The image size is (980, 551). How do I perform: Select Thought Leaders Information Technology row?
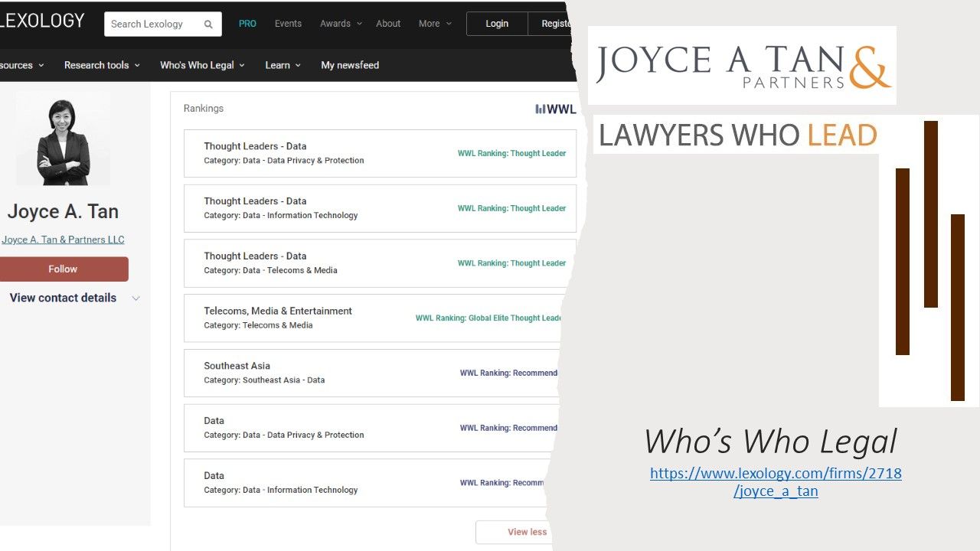(x=380, y=208)
